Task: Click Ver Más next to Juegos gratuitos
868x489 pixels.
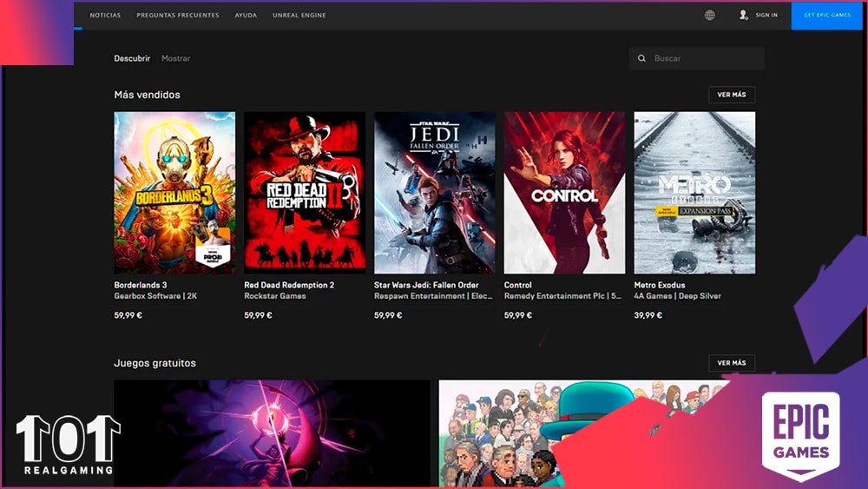Action: pyautogui.click(x=732, y=363)
